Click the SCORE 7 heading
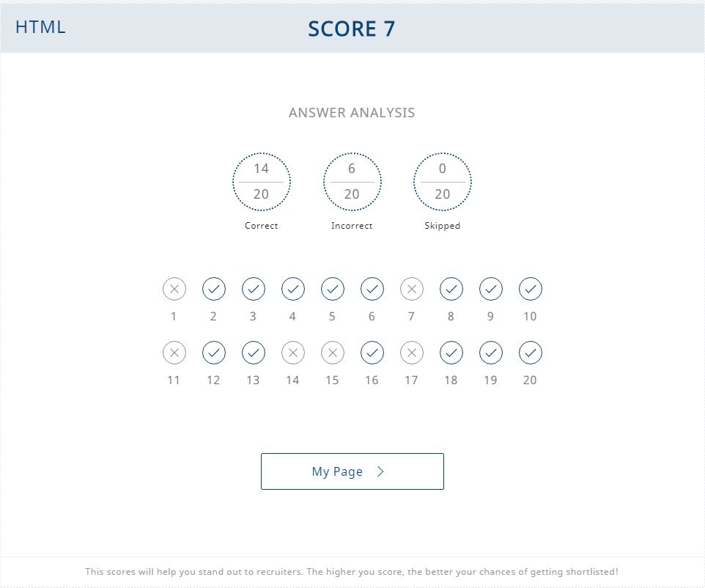The width and height of the screenshot is (705, 588). point(352,29)
